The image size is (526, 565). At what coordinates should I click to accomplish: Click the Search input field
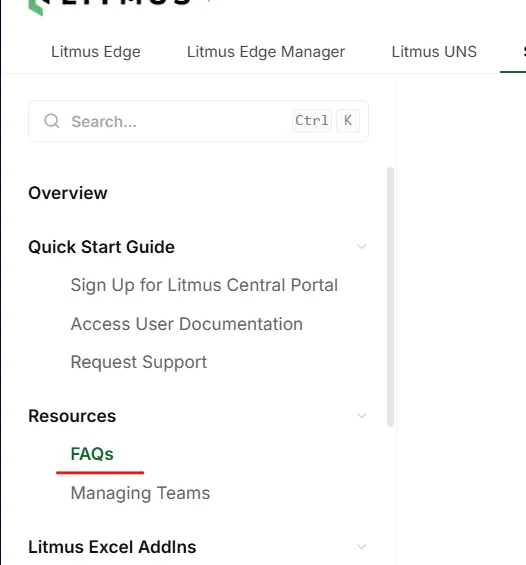click(x=199, y=121)
